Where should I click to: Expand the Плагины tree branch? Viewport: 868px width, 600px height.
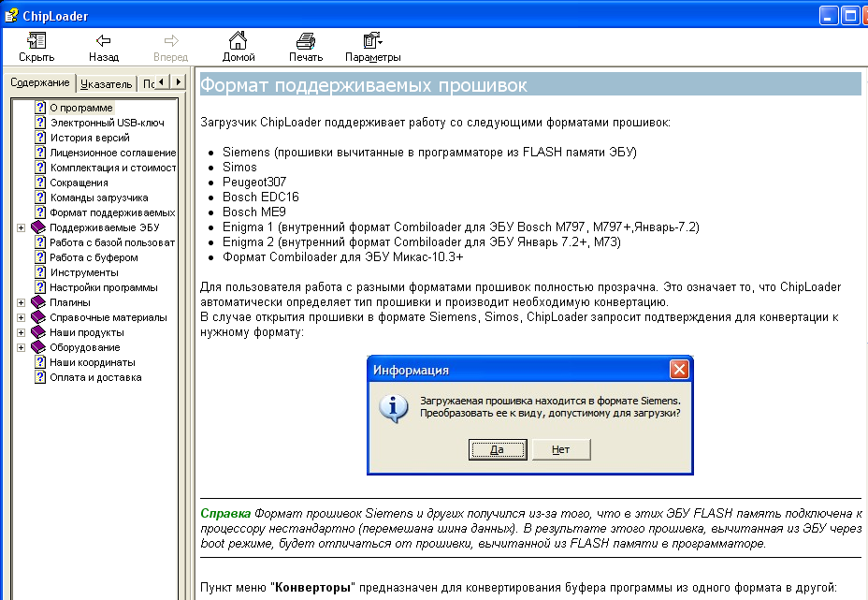pyautogui.click(x=20, y=301)
